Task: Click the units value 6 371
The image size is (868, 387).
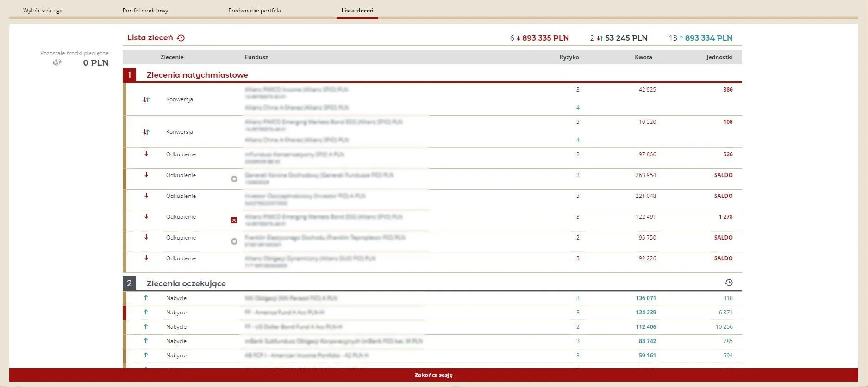Action: pyautogui.click(x=725, y=313)
